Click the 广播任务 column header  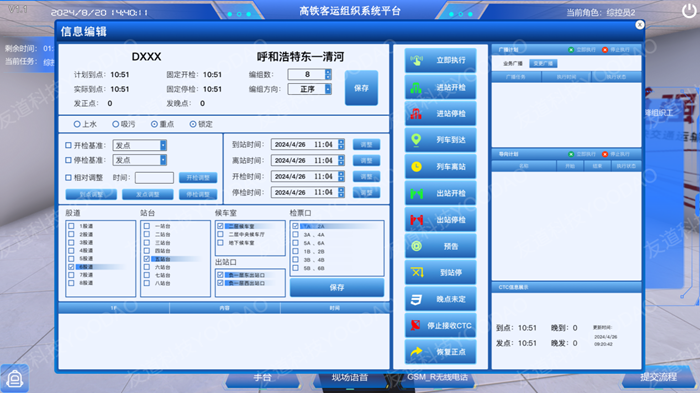tap(516, 77)
